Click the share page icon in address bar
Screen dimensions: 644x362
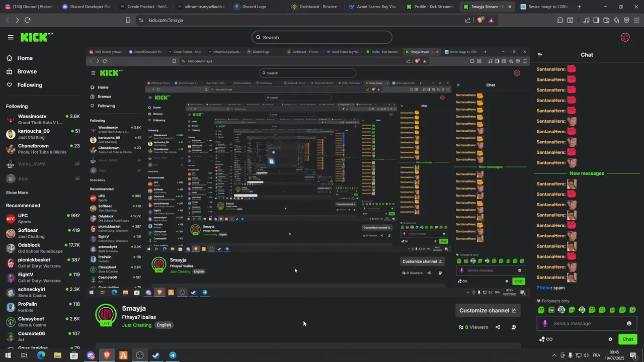click(468, 20)
